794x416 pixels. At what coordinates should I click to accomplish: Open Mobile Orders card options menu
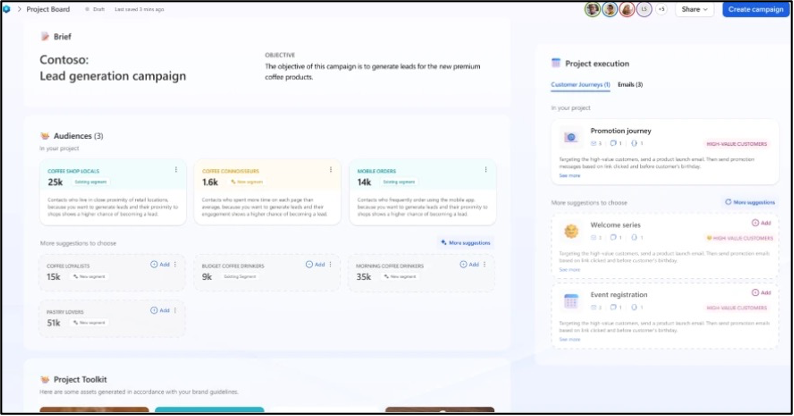(486, 170)
